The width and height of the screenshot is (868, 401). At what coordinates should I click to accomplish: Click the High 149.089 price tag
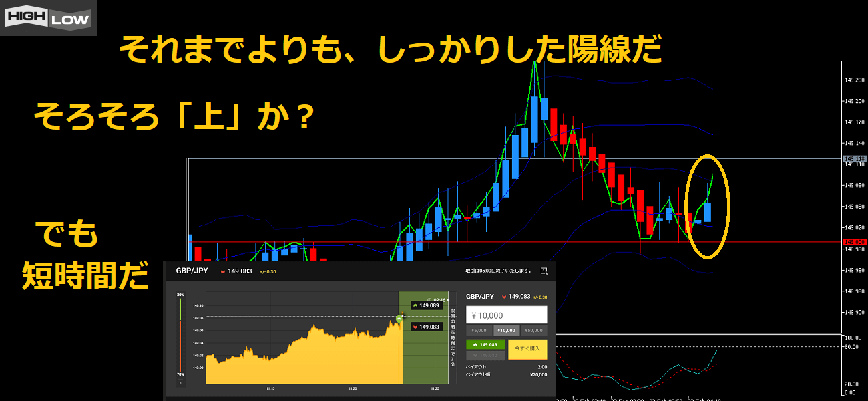427,305
